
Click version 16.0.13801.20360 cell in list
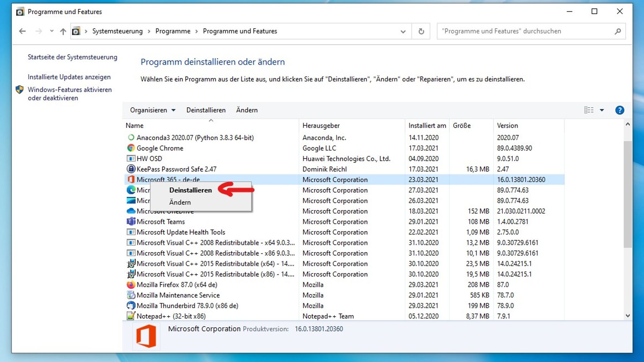click(x=521, y=180)
